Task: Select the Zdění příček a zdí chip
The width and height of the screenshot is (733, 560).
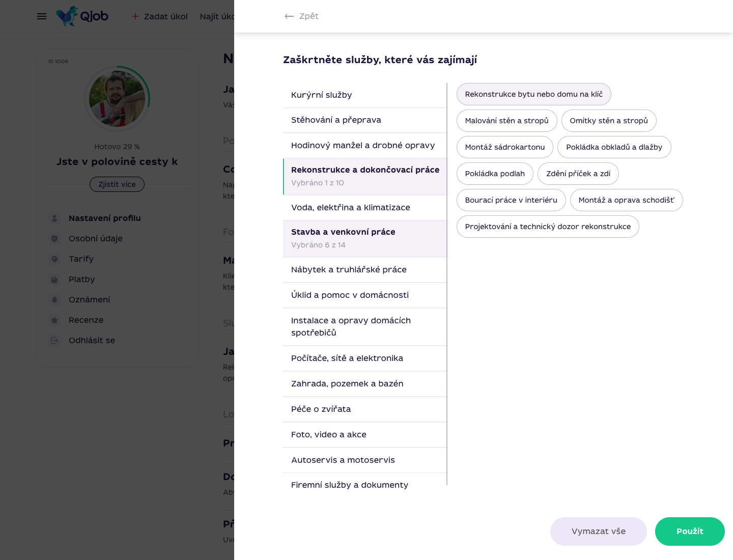Action: point(578,174)
